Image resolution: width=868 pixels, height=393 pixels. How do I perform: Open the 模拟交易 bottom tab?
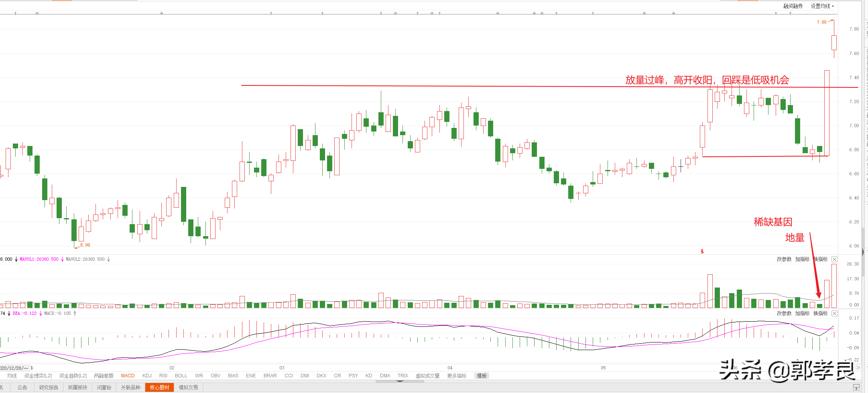click(x=188, y=387)
